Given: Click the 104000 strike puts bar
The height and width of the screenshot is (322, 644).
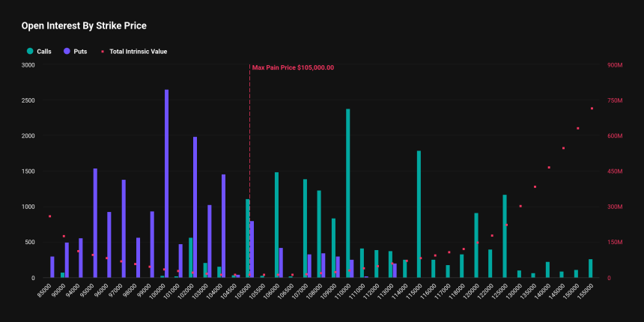Looking at the screenshot, I should [223, 226].
